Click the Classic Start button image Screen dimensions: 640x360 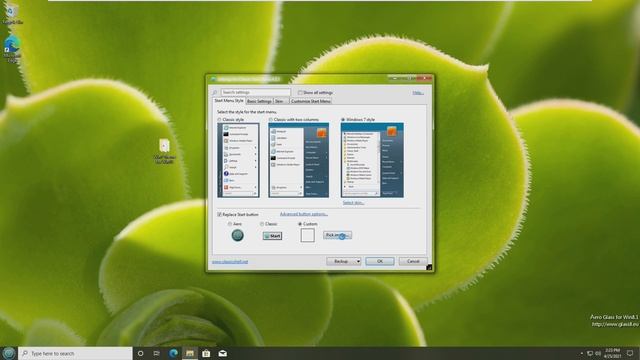point(272,236)
